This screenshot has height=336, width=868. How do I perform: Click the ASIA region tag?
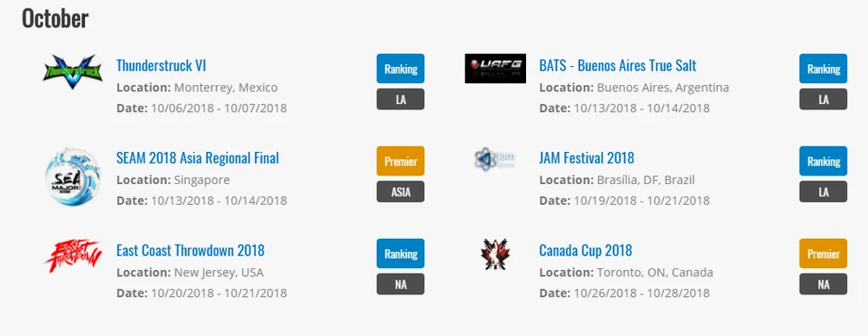[401, 192]
